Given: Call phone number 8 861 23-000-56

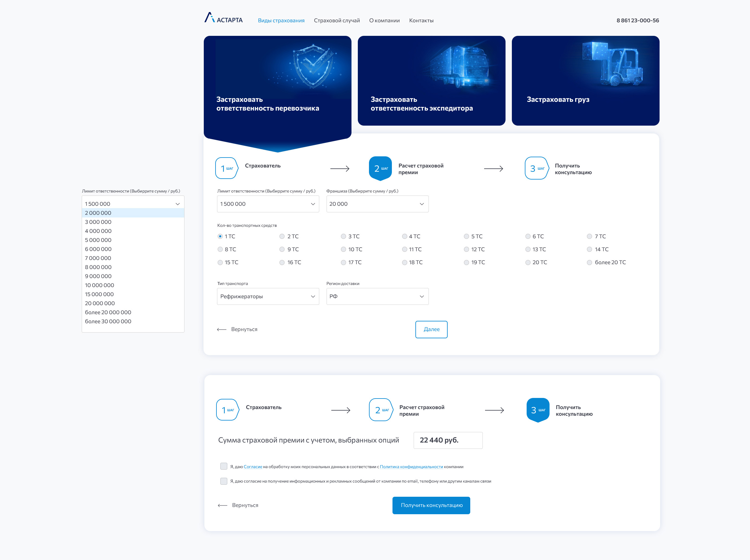Looking at the screenshot, I should click(638, 20).
